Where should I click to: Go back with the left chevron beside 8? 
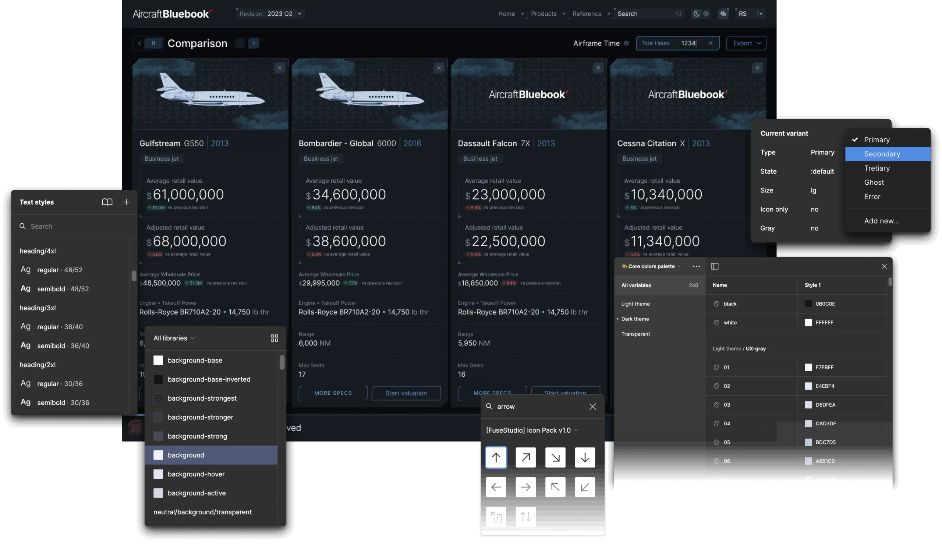click(139, 43)
